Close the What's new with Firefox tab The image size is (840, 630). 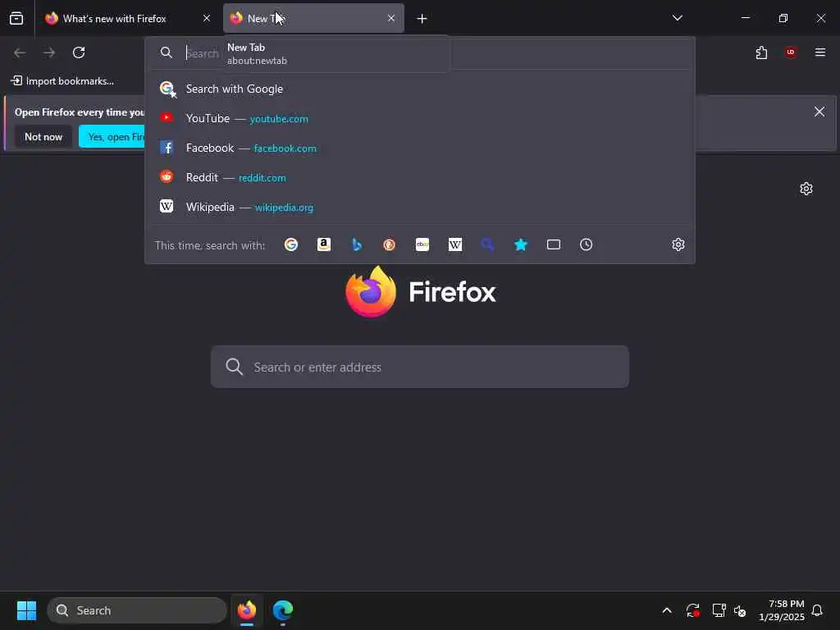[207, 18]
